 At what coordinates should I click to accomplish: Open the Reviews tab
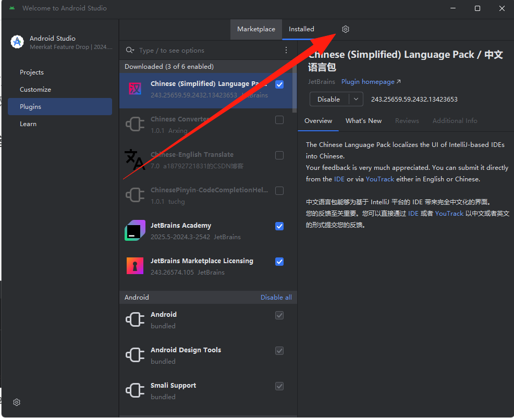pos(407,121)
